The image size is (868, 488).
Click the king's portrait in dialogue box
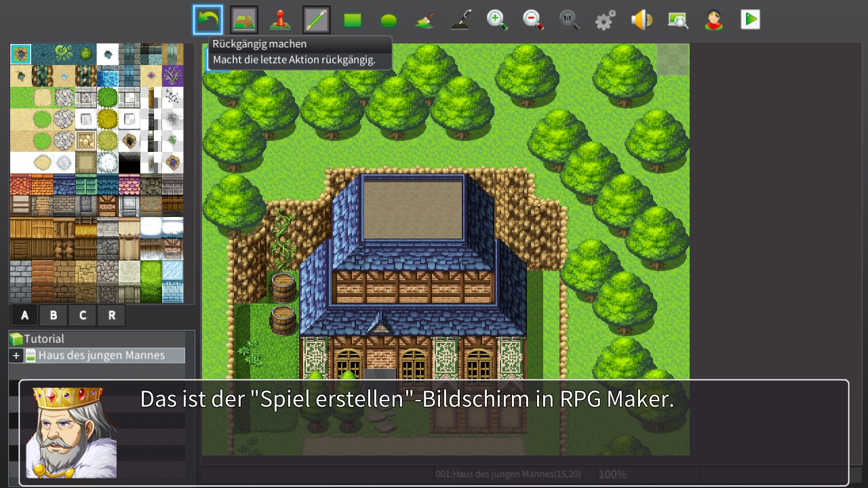pyautogui.click(x=71, y=432)
